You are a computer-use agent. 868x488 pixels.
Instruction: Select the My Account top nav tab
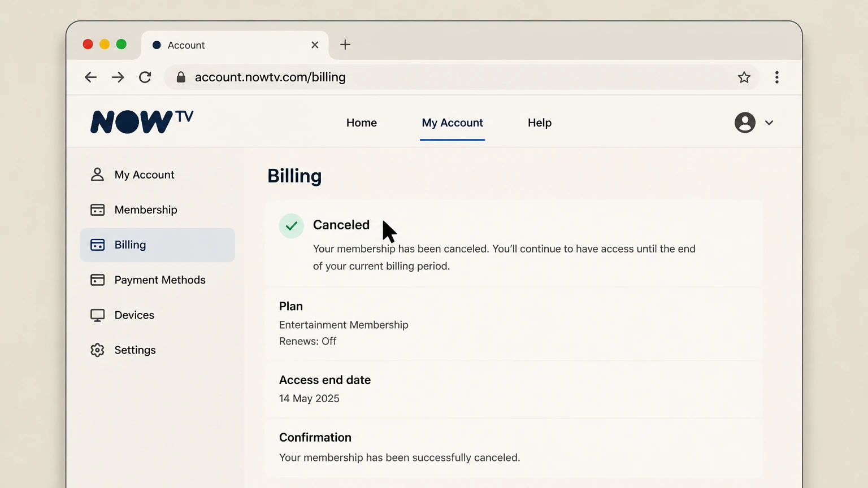click(452, 123)
